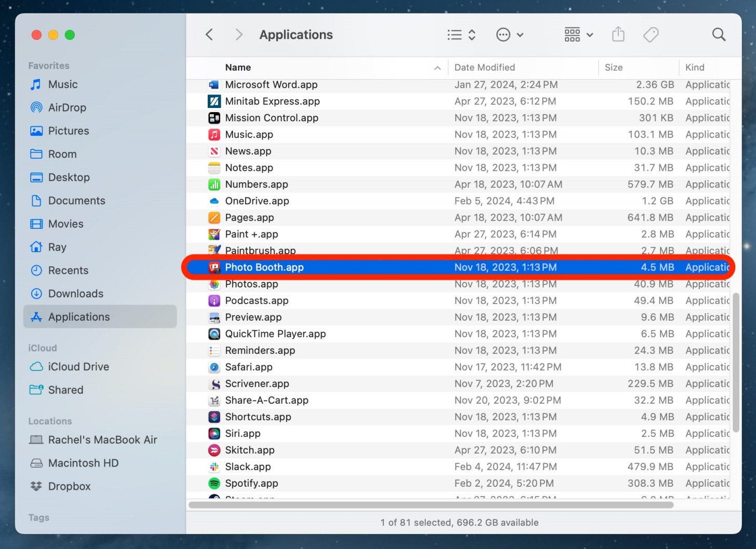Click the horizontal scrollbar at the bottom
Screen dimensions: 756x549
pos(431,505)
